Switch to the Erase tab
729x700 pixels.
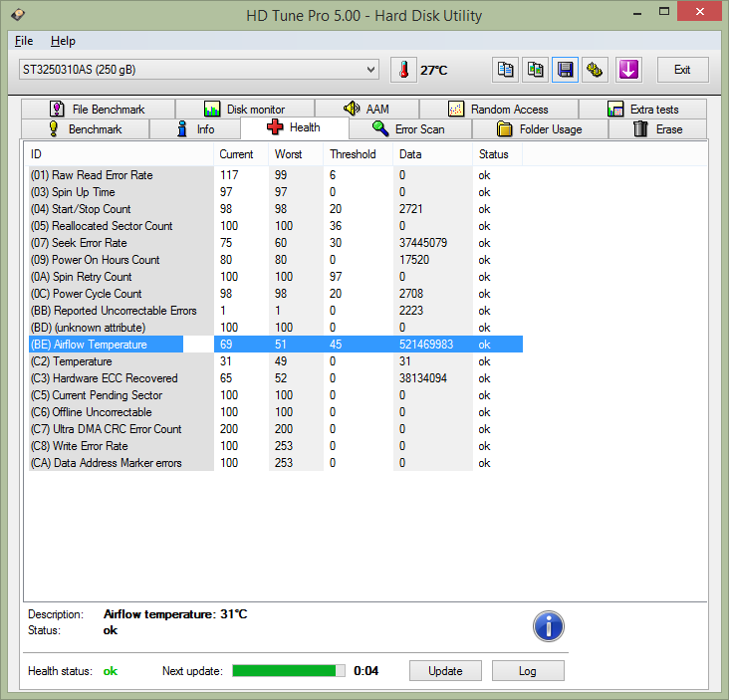tap(657, 128)
